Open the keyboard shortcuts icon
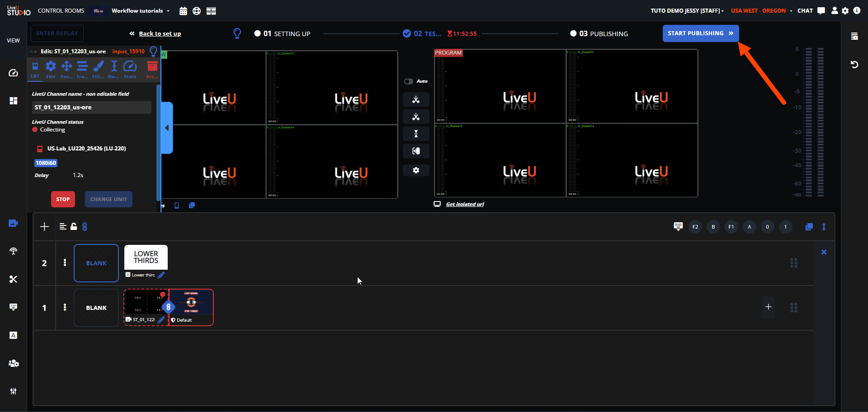Image resolution: width=868 pixels, height=412 pixels. tap(678, 226)
